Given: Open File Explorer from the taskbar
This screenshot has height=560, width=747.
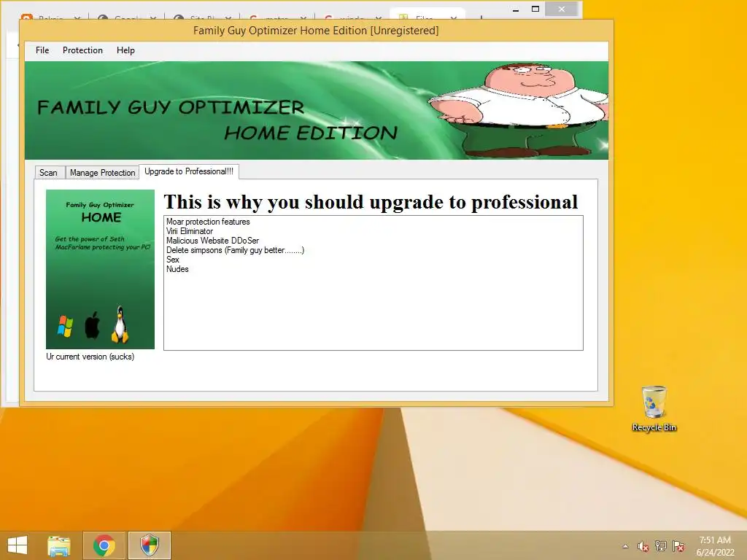Looking at the screenshot, I should pos(59,545).
